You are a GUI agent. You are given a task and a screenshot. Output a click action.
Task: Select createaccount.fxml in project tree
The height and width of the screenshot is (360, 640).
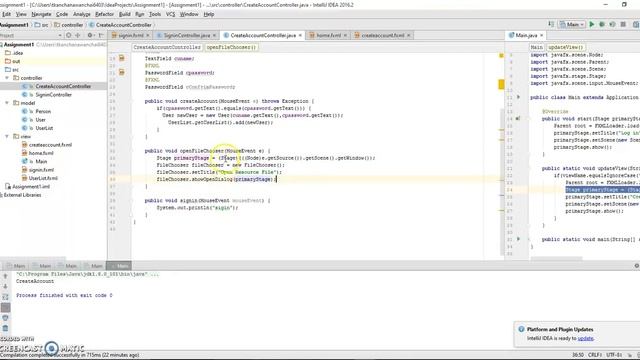(50, 145)
